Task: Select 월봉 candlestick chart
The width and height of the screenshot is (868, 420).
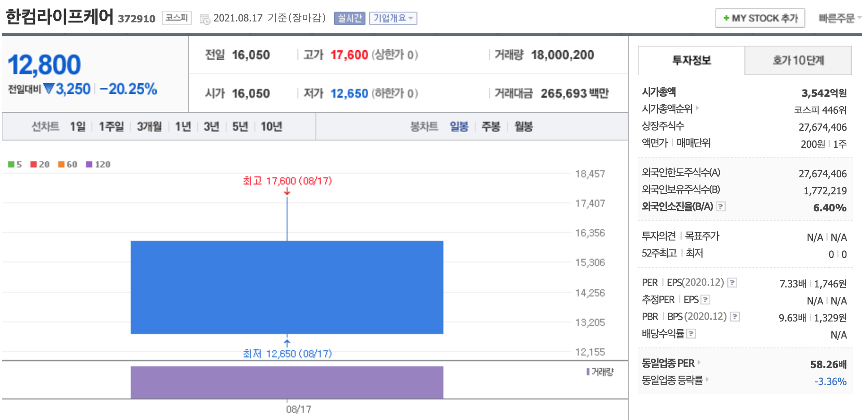Action: (x=523, y=127)
